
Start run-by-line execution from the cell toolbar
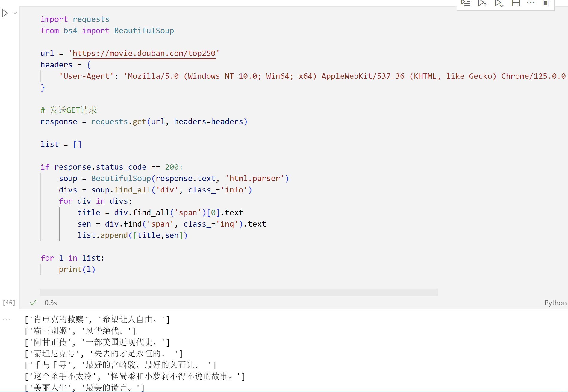pyautogui.click(x=466, y=3)
